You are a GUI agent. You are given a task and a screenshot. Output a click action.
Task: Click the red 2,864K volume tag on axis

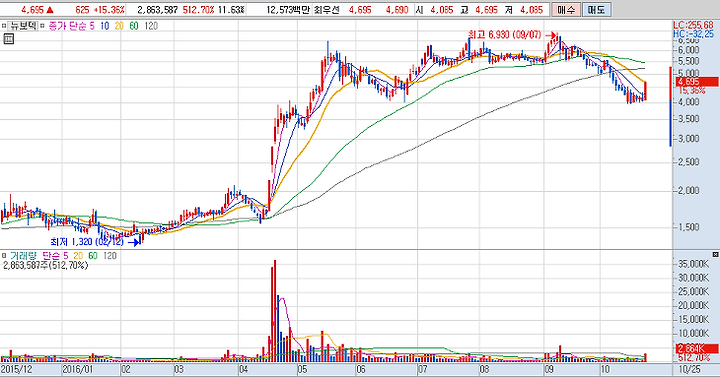[696, 349]
